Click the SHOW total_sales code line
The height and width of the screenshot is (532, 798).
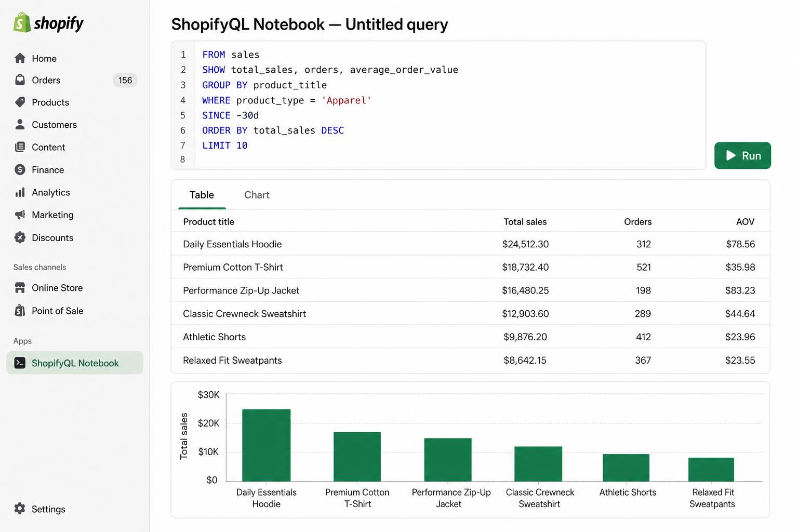pos(330,70)
